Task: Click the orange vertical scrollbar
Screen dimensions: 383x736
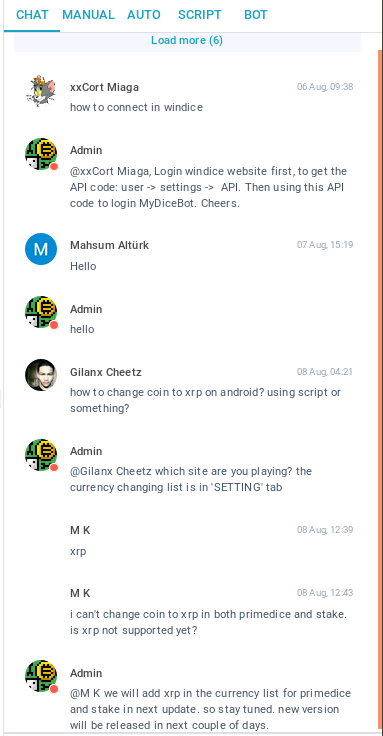Action: [380, 390]
